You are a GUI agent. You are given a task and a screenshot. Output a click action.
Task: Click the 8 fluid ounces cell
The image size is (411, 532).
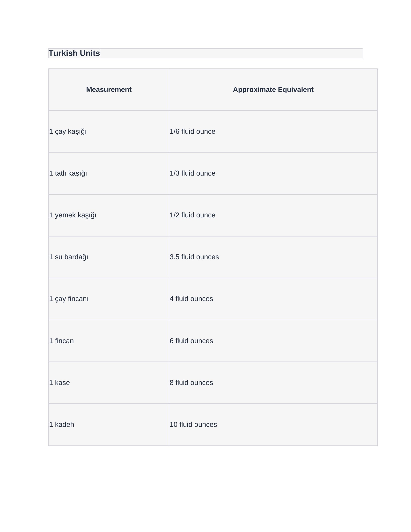tap(273, 383)
